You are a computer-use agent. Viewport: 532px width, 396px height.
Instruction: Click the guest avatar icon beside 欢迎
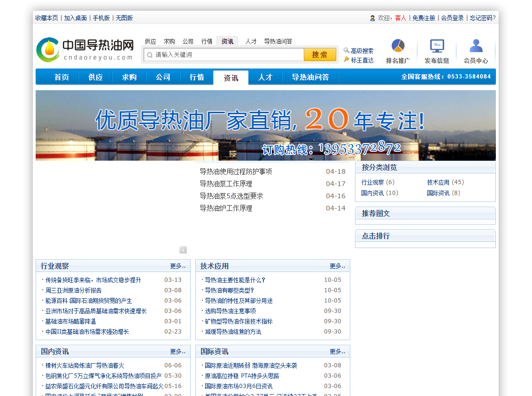tap(372, 18)
